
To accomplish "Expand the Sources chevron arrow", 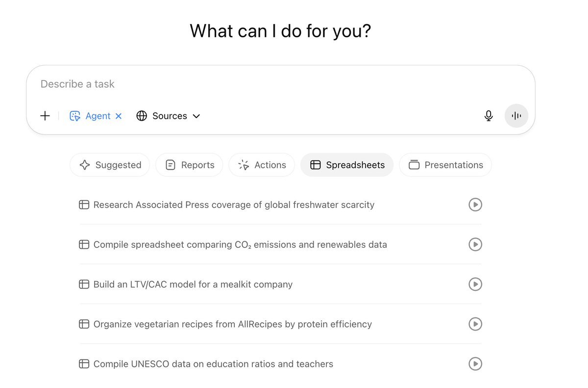I will (196, 116).
